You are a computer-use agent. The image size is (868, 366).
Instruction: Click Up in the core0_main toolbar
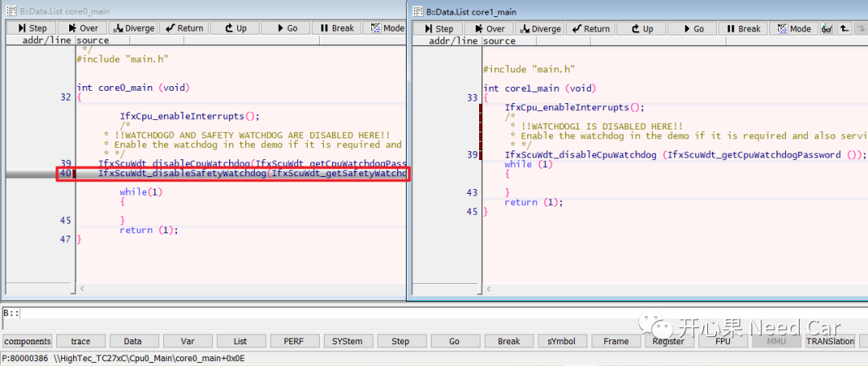[235, 28]
